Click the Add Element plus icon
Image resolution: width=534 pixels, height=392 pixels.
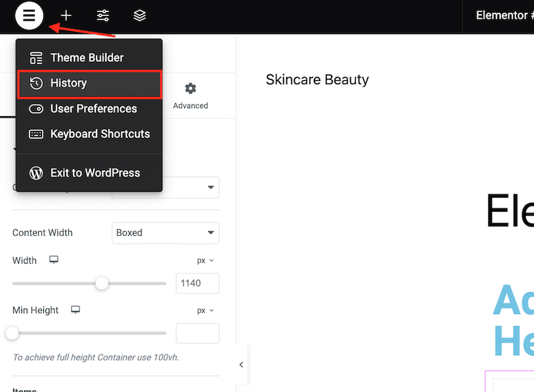(65, 15)
